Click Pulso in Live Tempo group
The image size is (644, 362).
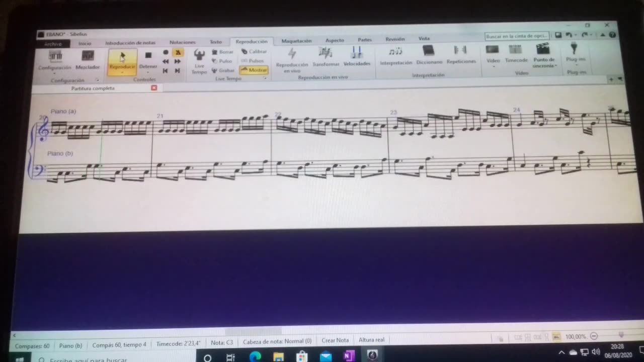click(x=222, y=61)
